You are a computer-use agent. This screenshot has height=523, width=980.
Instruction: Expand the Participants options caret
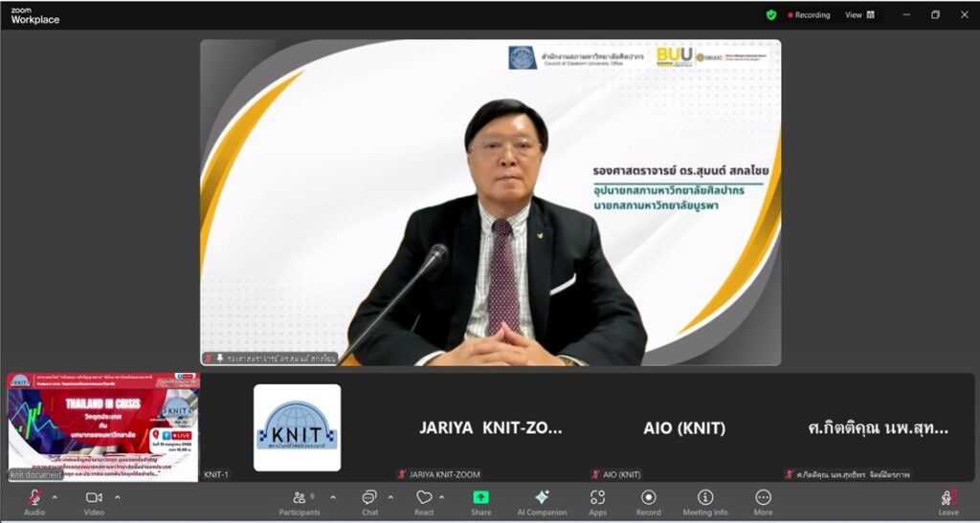[x=333, y=497]
